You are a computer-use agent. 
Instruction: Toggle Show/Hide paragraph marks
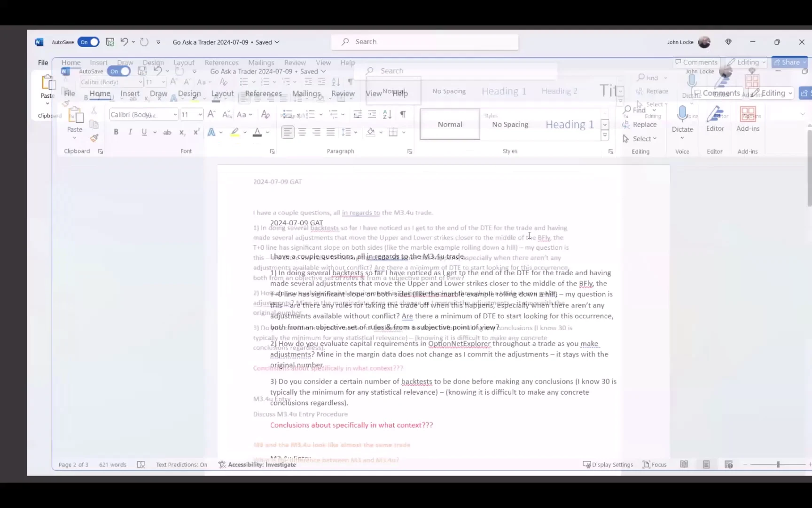[x=403, y=114]
